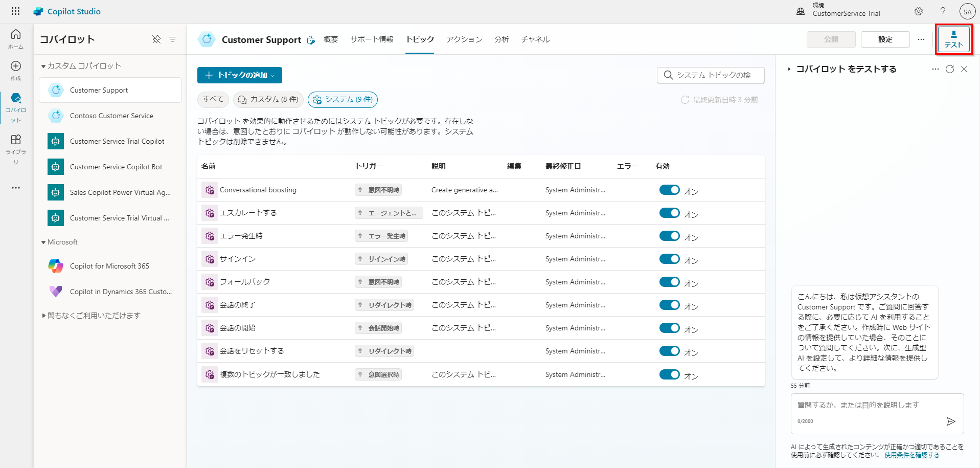Turn off the エスカレートする topic
This screenshot has height=468, width=980.
pyautogui.click(x=669, y=212)
